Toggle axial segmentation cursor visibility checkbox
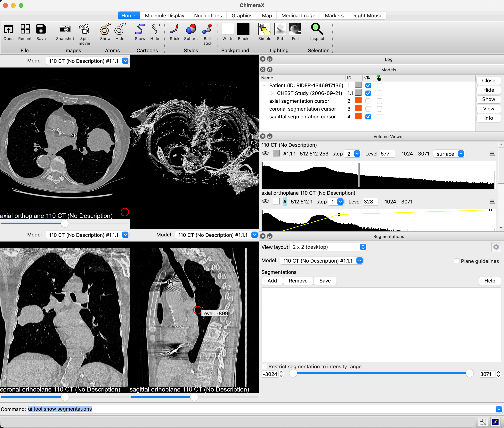The width and height of the screenshot is (504, 428). click(x=368, y=101)
